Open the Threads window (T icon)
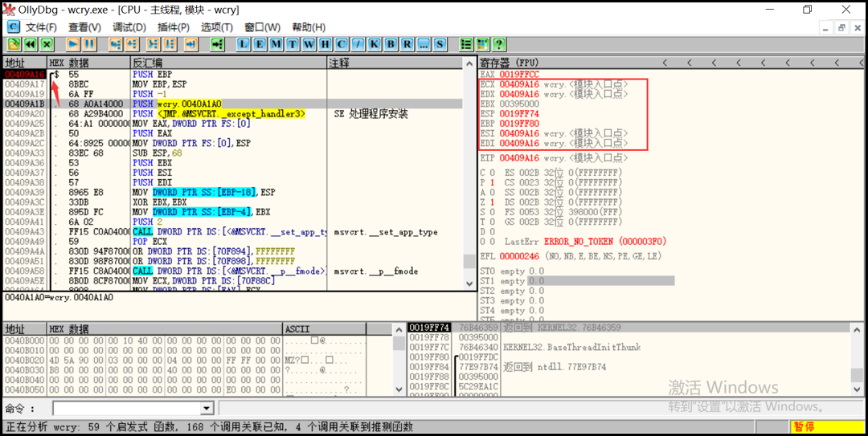Viewport: 868px width, 436px height. (x=293, y=43)
